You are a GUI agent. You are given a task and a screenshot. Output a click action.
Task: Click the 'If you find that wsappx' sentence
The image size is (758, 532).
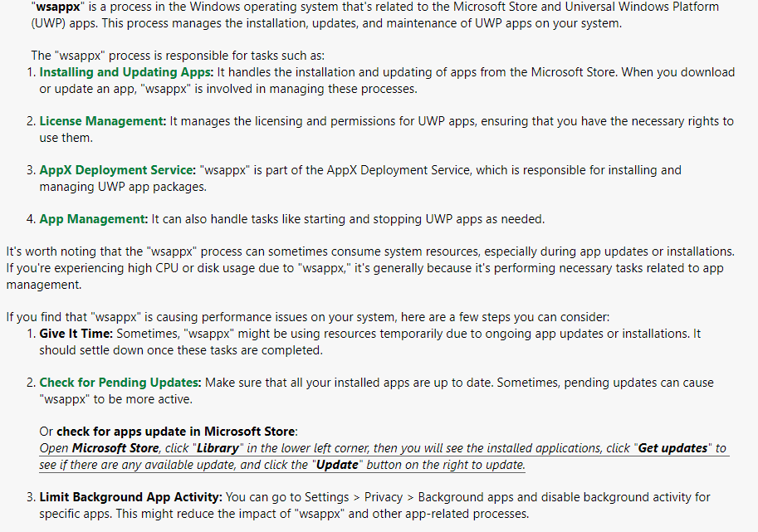308,318
